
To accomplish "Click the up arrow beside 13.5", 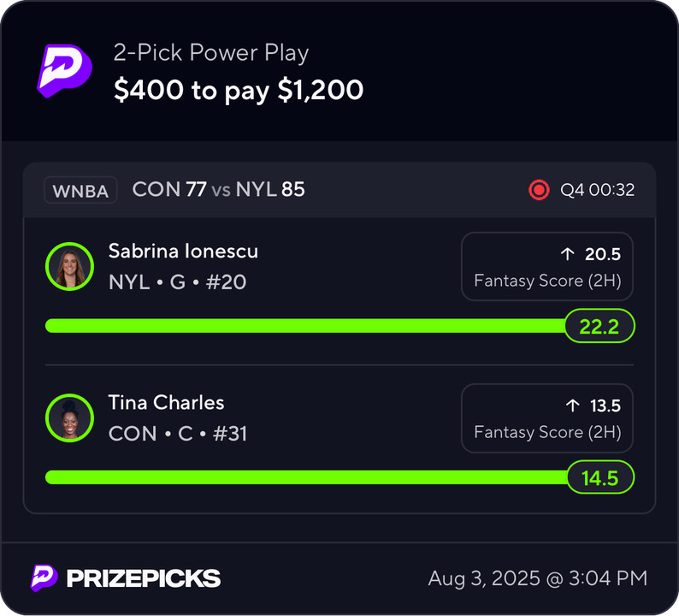I will click(572, 406).
